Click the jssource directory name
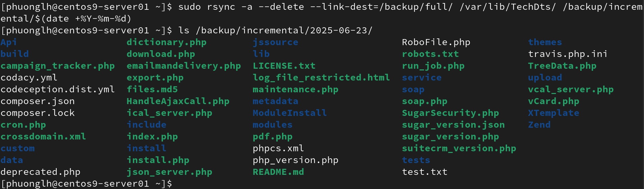This screenshot has height=189, width=644. (x=275, y=42)
